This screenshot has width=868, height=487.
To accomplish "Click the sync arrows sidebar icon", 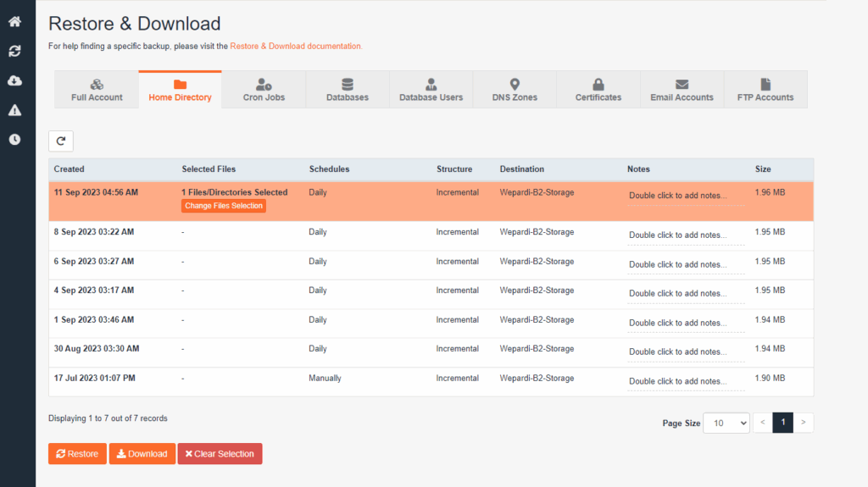I will click(14, 52).
